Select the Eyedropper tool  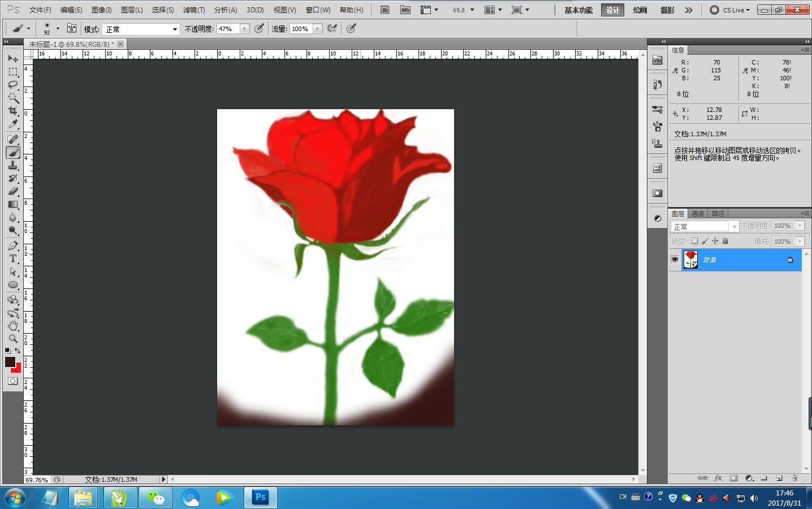pos(12,124)
